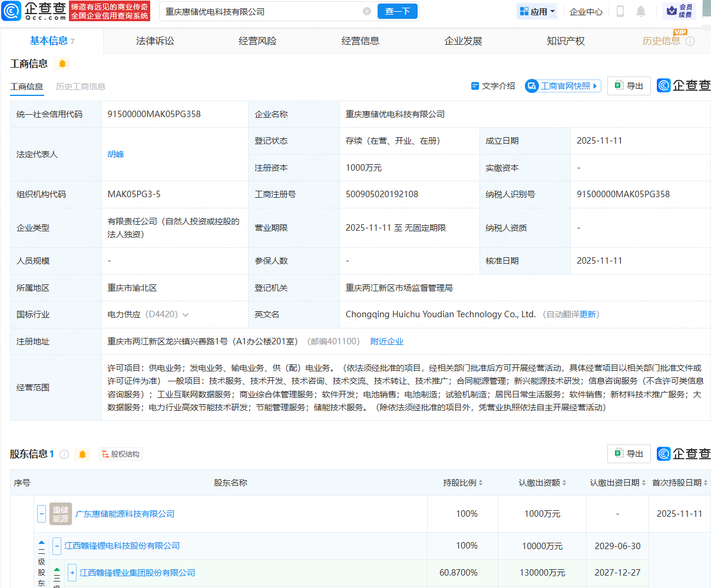Expand 江西赣锋锂业集团股份有限公司 with plus button

tap(72, 573)
